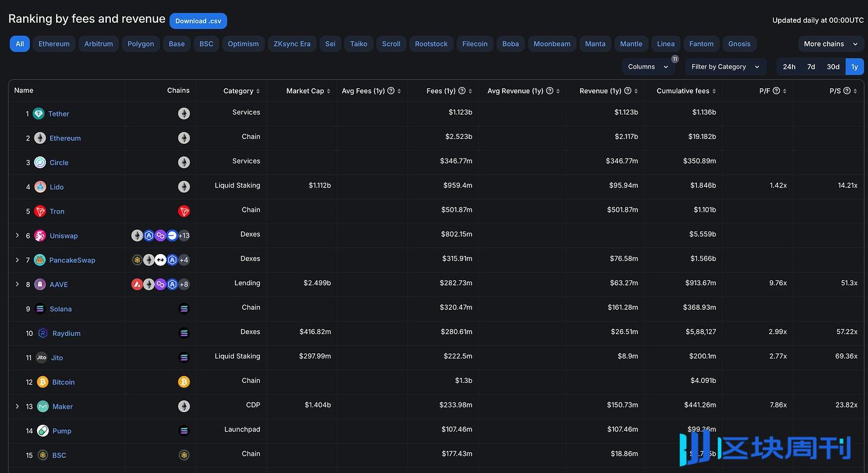This screenshot has height=473, width=868.
Task: Filter by the Rootstock chain tab
Action: click(431, 44)
